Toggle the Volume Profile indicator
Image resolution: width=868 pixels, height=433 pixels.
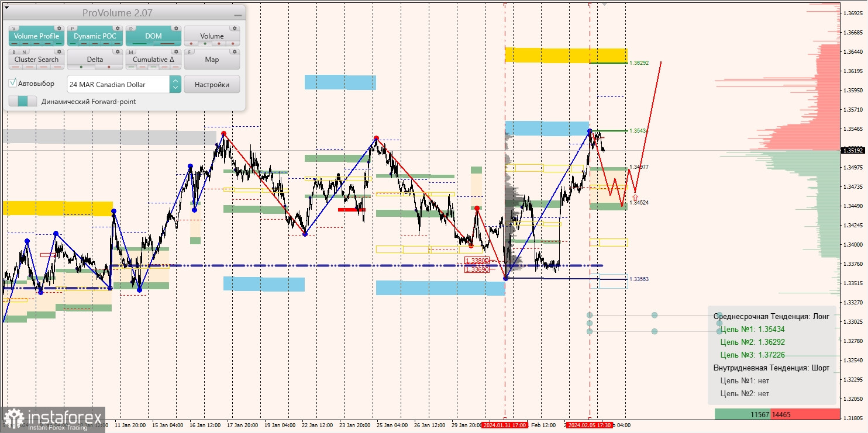coord(36,36)
